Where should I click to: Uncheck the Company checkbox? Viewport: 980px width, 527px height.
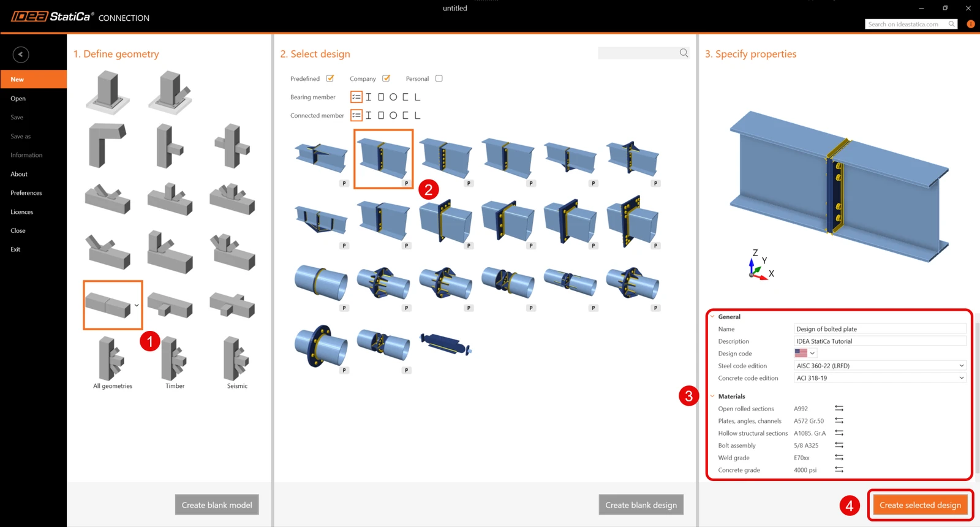(x=386, y=78)
